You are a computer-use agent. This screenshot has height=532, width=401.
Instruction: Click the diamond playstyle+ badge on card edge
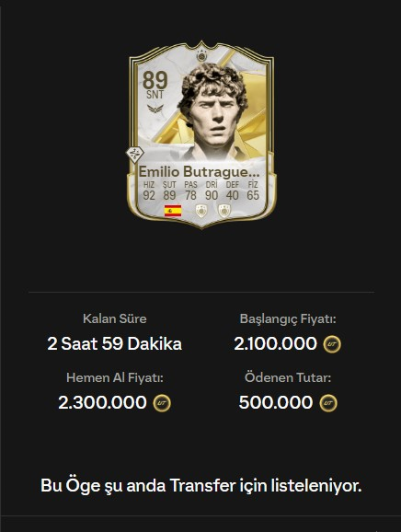click(x=135, y=155)
